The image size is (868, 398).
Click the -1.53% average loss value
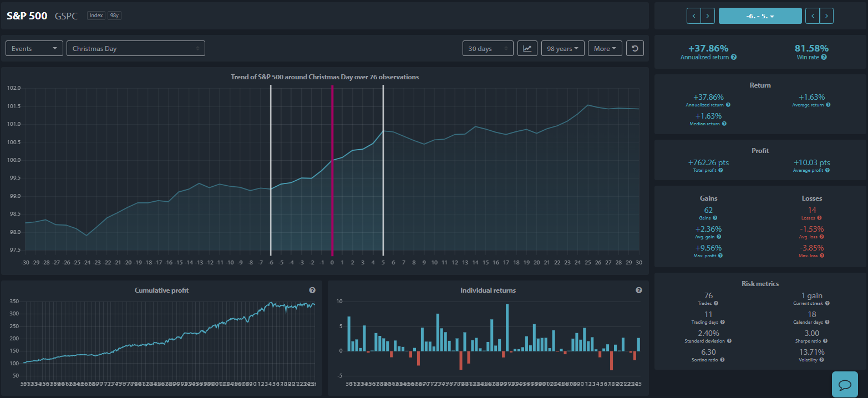(x=812, y=229)
